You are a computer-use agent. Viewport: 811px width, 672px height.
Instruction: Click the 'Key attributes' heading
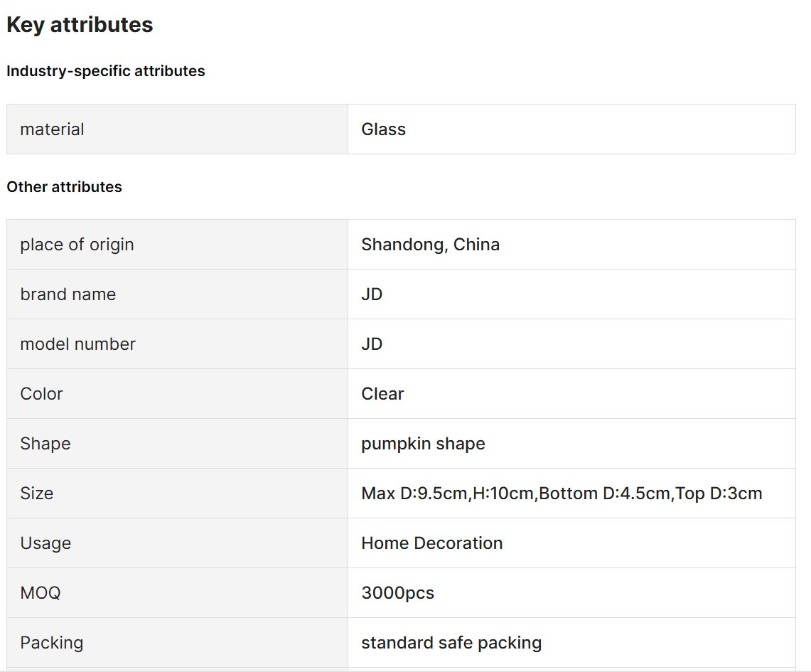pos(80,25)
